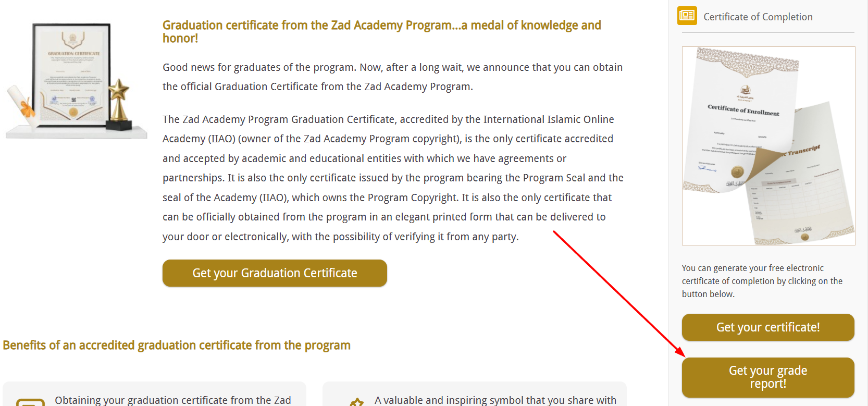Viewport: 868px width, 406px height.
Task: Click the Zad Academy logo on the enrollment certificate
Action: [745, 92]
